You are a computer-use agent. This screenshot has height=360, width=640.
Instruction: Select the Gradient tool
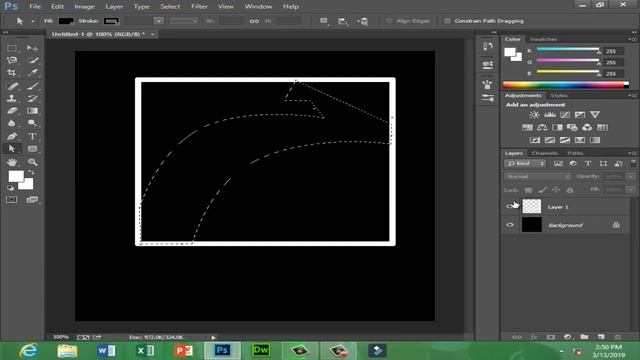[x=32, y=111]
